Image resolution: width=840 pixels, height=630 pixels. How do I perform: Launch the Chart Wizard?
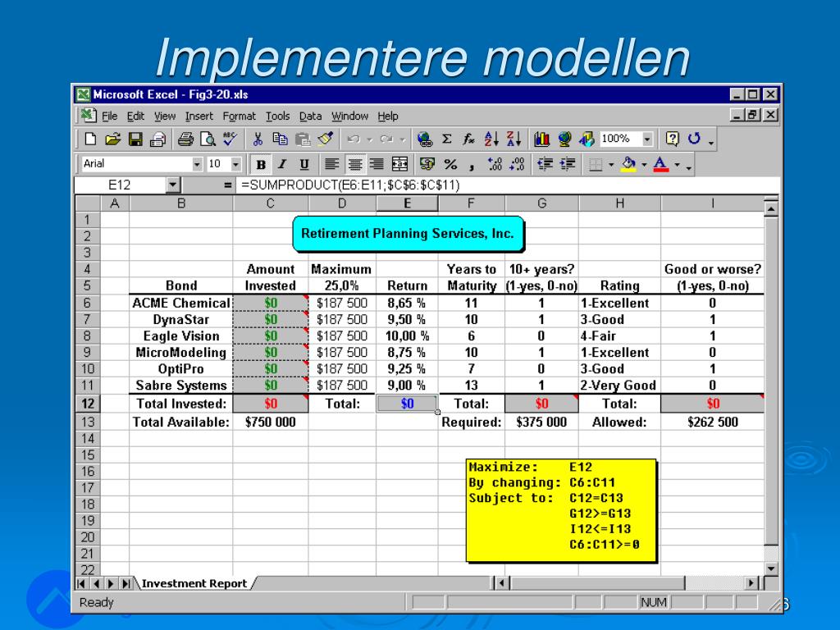click(x=541, y=139)
